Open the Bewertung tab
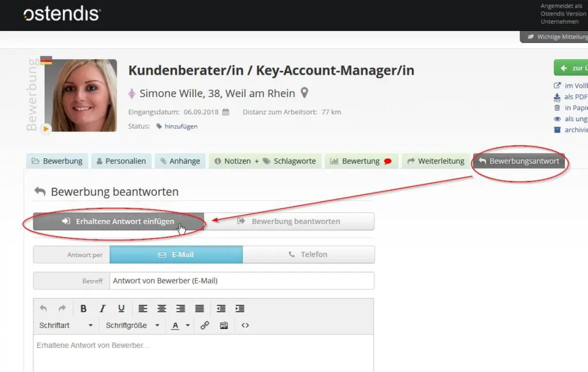588x372 pixels. point(362,161)
